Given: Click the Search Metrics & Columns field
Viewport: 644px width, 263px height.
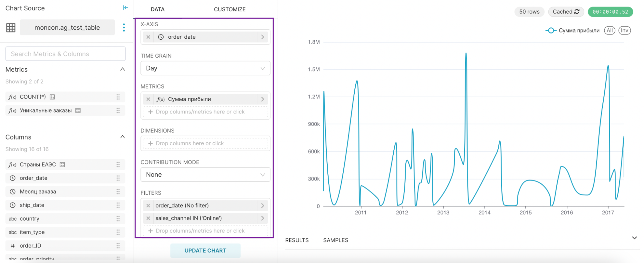Looking at the screenshot, I should click(65, 54).
